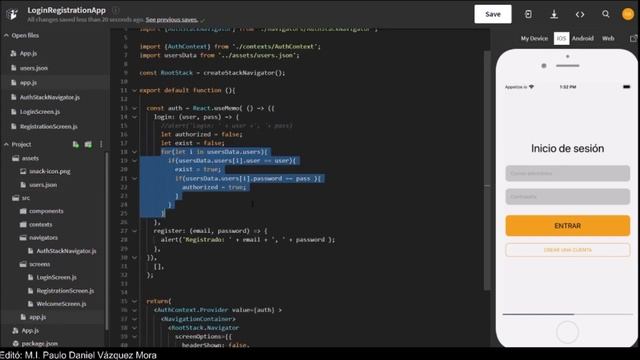Click the Expo Snack logo icon
Viewport: 640px width, 360px height.
coord(12,14)
